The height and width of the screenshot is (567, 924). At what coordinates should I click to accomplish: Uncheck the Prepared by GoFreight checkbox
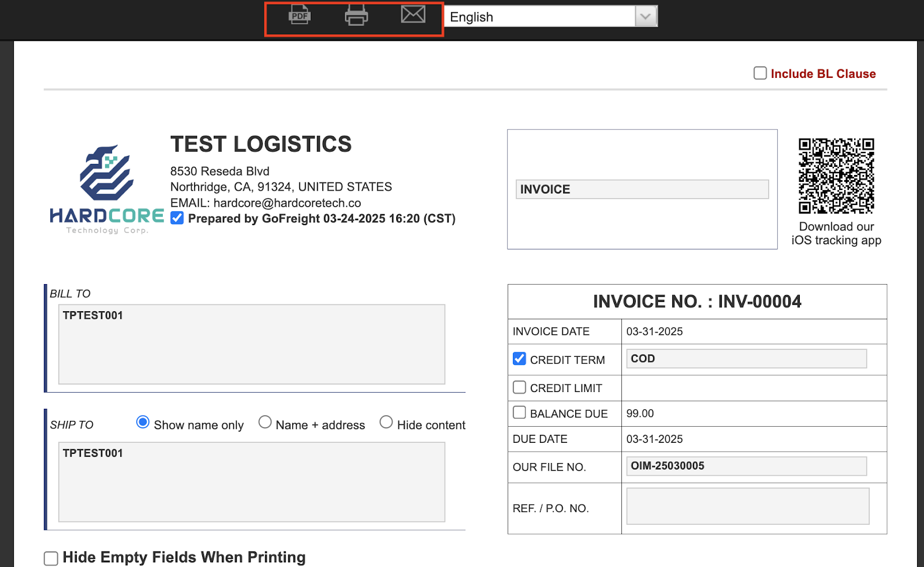176,218
